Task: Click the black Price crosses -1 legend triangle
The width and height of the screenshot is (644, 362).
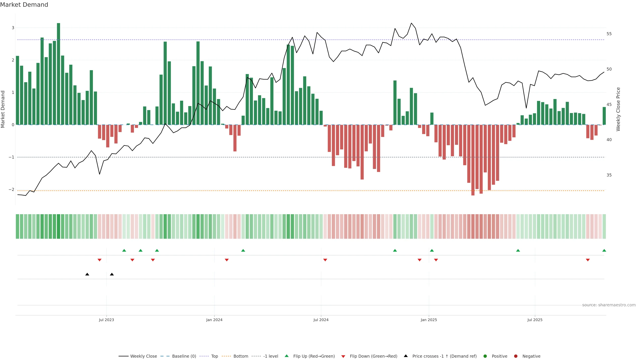Action: (406, 356)
